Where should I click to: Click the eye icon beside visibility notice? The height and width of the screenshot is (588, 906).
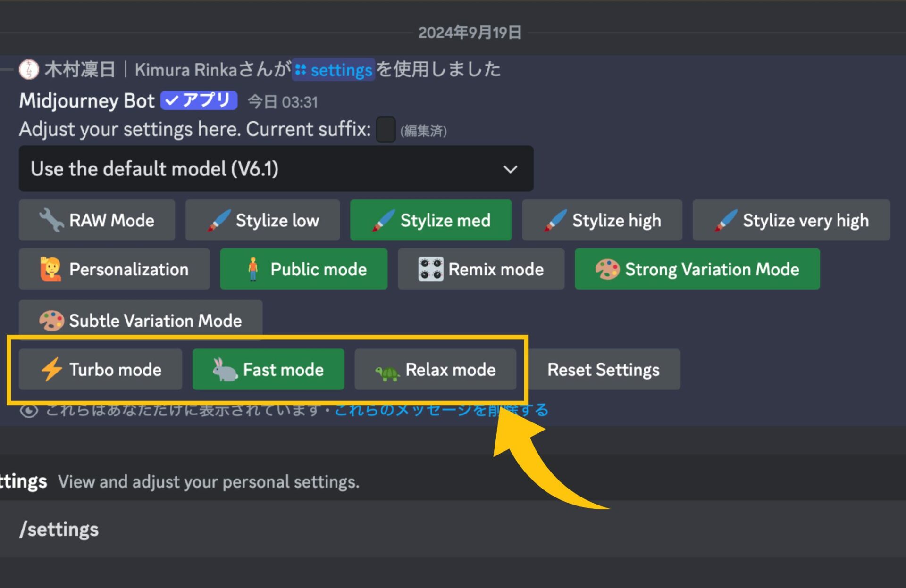click(29, 410)
